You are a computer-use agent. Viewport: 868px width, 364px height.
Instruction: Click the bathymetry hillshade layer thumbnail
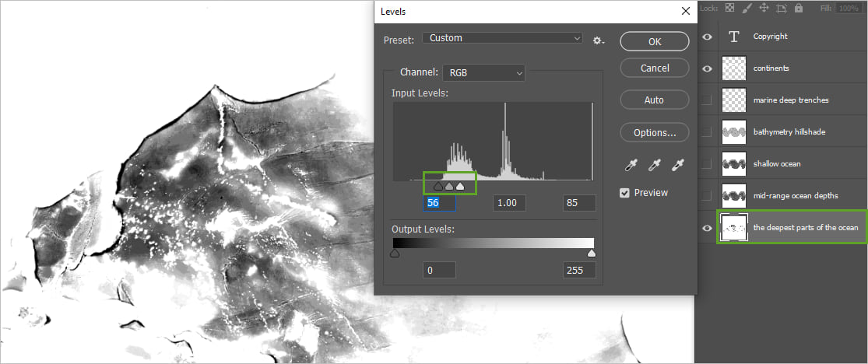(734, 132)
